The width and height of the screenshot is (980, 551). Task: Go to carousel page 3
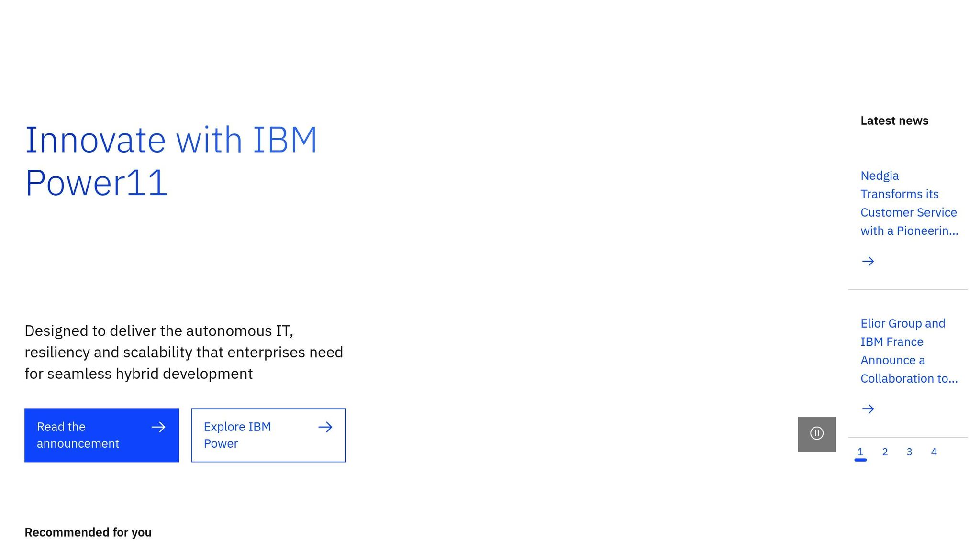click(x=909, y=452)
